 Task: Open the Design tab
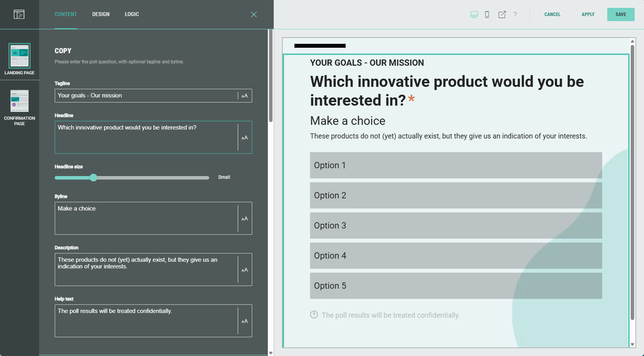(101, 14)
